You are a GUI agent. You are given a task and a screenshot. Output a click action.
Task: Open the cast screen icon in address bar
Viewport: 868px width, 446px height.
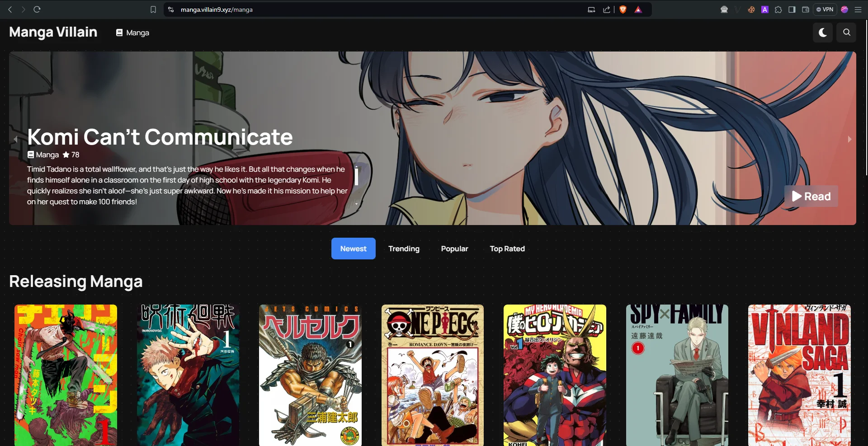[591, 9]
